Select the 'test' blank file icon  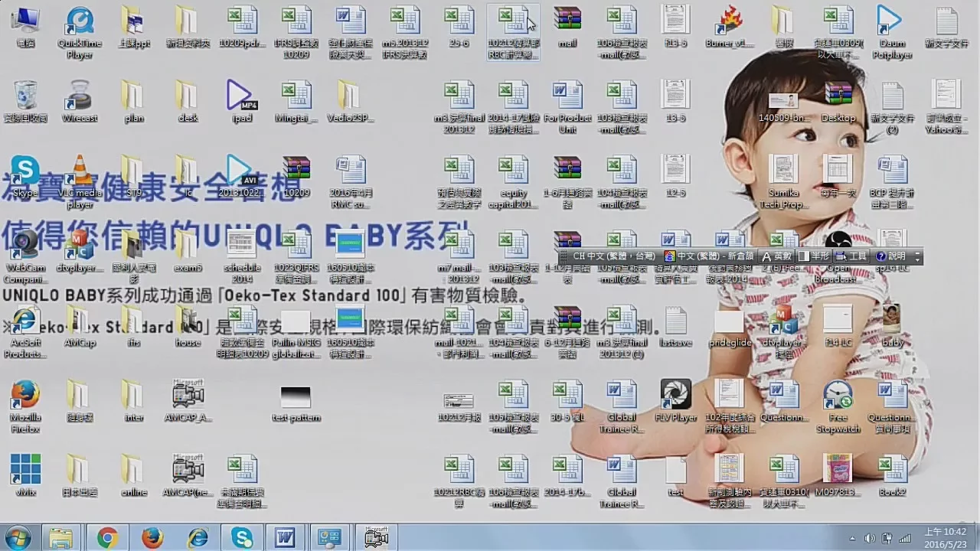(x=675, y=474)
